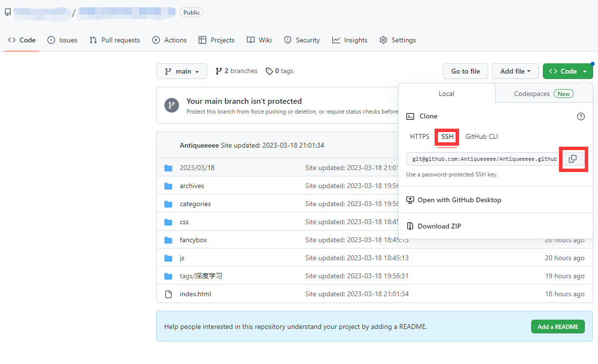Click the 20 hours ago timestamp for js

564,258
